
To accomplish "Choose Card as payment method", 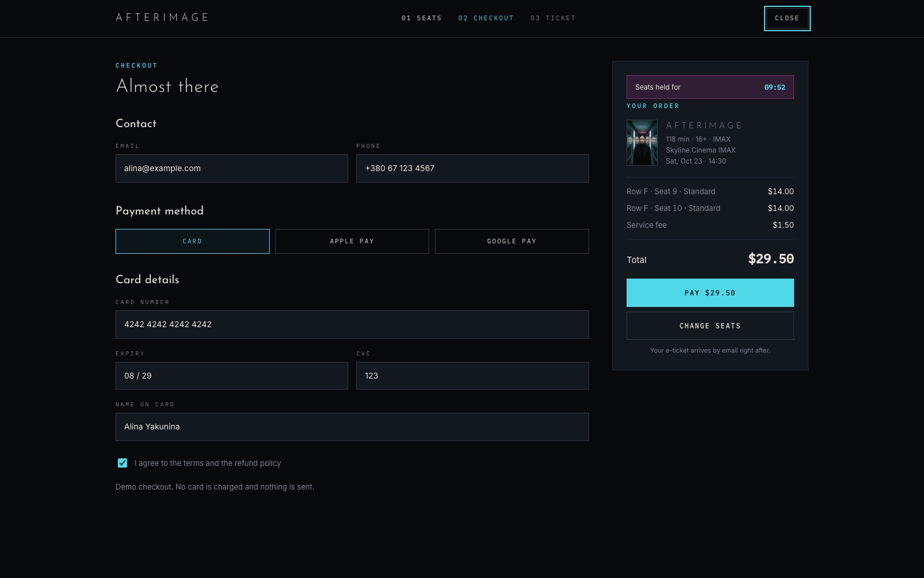I will 192,241.
